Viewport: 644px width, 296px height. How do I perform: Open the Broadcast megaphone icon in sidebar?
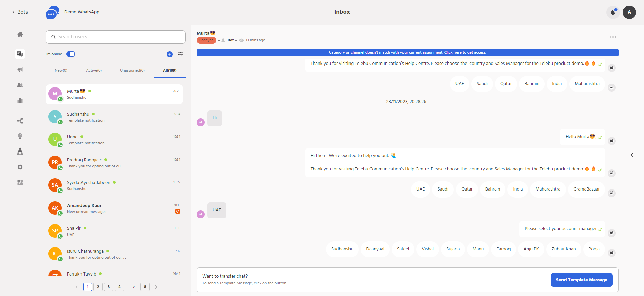click(20, 70)
